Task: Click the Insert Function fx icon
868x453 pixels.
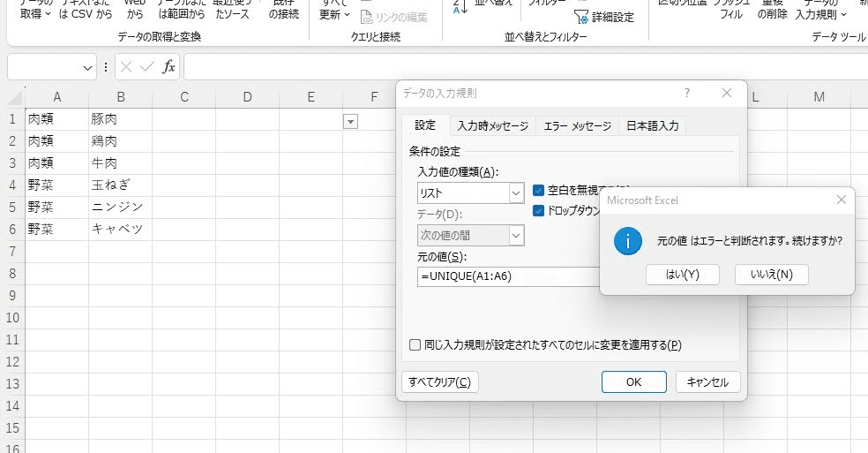Action: tap(168, 67)
